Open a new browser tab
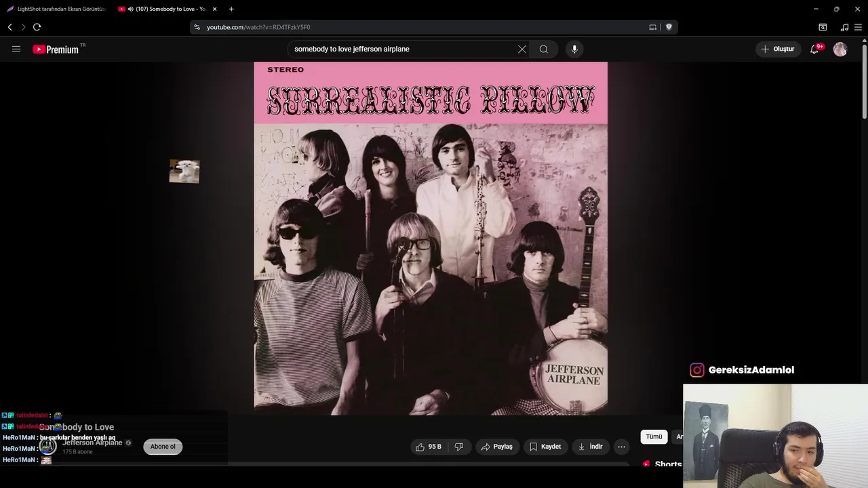The width and height of the screenshot is (868, 488). click(x=231, y=9)
